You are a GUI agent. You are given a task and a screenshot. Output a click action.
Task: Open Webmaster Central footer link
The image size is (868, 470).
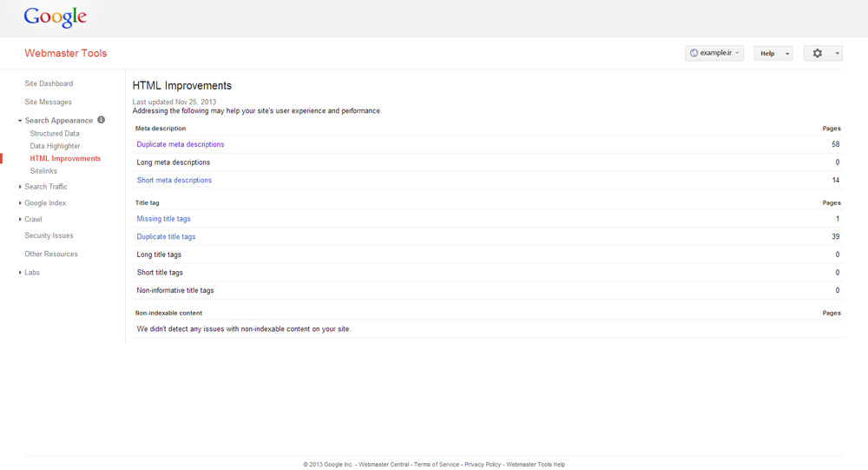click(x=384, y=465)
